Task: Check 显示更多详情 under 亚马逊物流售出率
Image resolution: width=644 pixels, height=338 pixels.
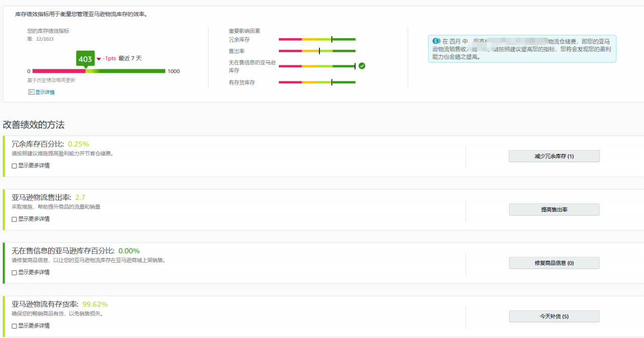Action: (14, 219)
